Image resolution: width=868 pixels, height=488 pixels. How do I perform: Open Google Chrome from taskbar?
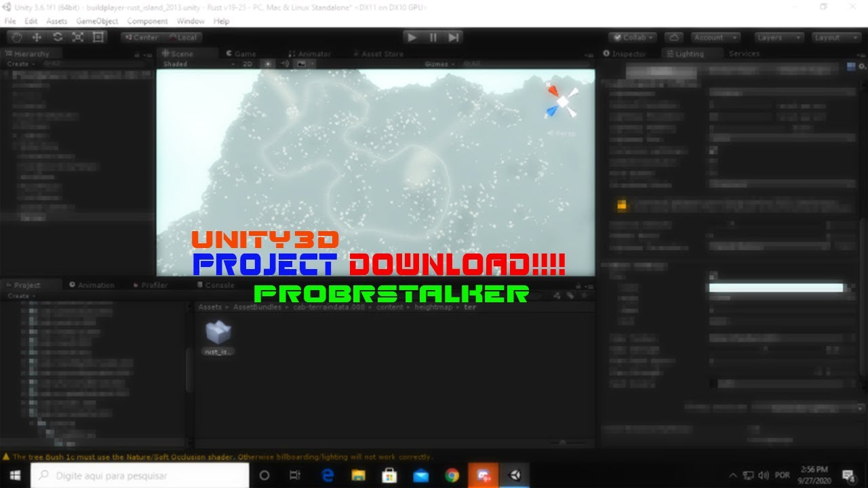click(x=452, y=476)
